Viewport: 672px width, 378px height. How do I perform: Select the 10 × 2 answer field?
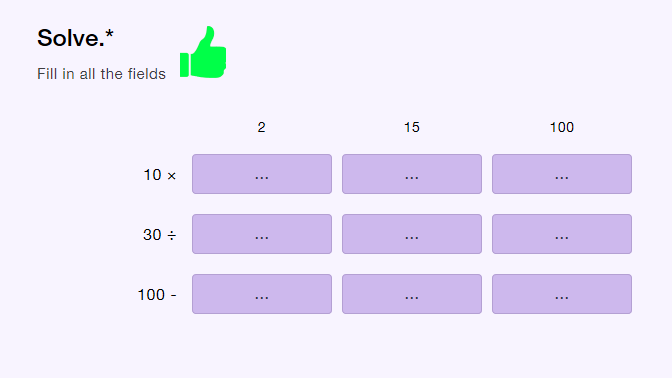(262, 174)
